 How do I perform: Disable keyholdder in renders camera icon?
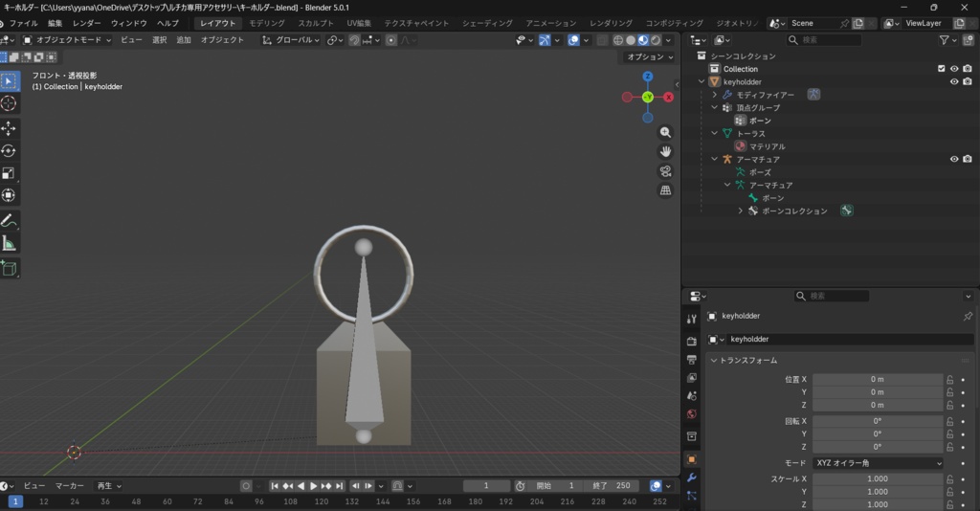pyautogui.click(x=967, y=82)
